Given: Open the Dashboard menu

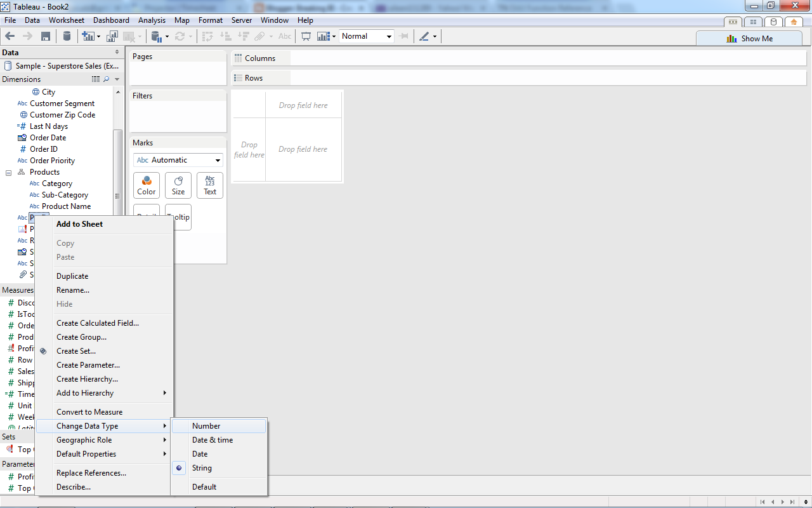Looking at the screenshot, I should click(x=111, y=20).
